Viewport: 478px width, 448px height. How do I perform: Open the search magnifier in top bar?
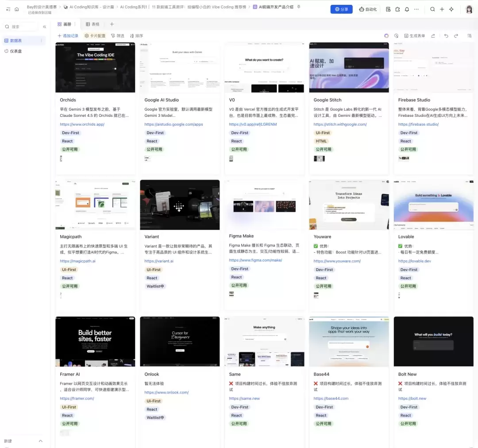tap(432, 9)
